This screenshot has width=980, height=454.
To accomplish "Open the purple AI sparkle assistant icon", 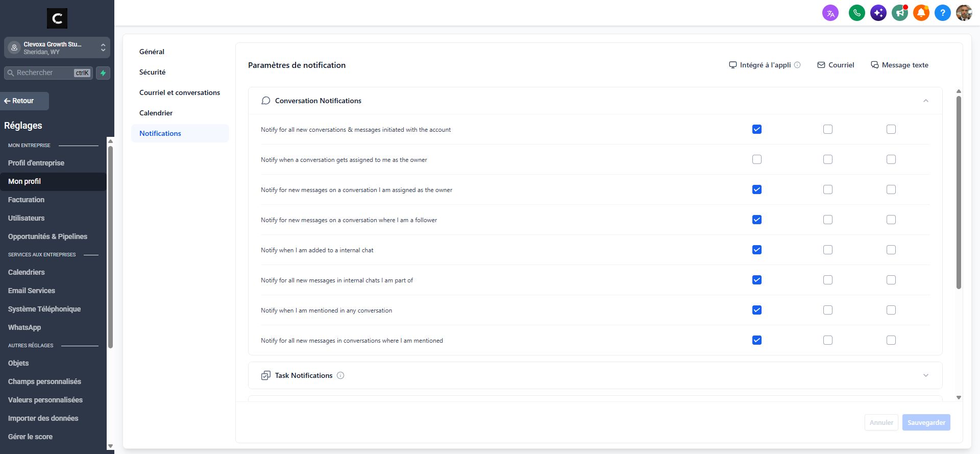I will 878,13.
